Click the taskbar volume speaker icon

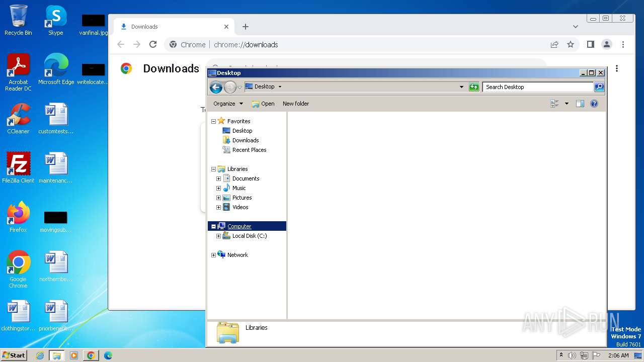coord(572,355)
